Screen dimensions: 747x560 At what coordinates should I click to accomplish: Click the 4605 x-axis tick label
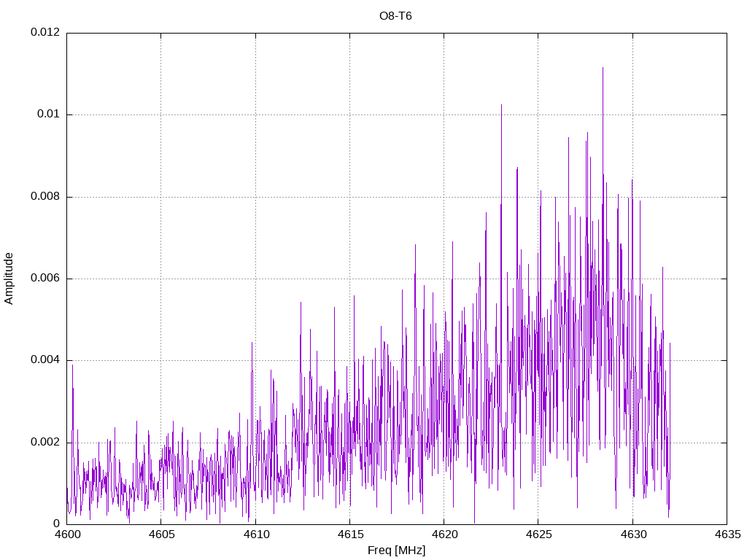click(x=161, y=534)
